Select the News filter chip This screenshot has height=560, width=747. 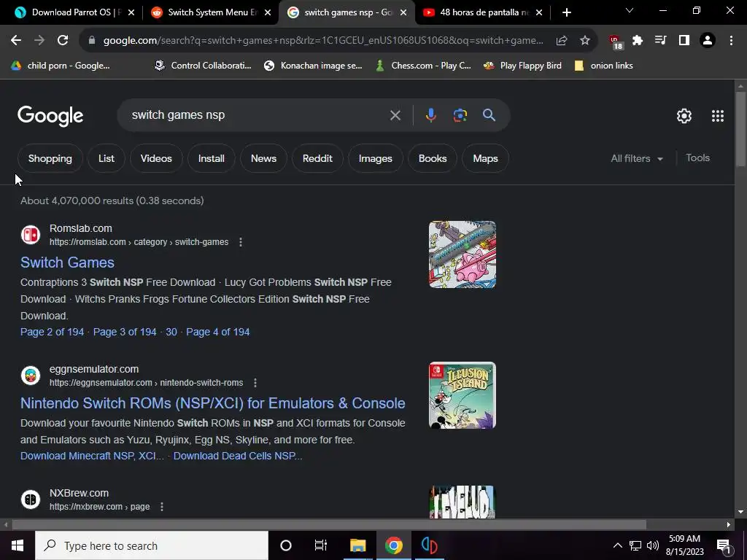click(x=263, y=158)
